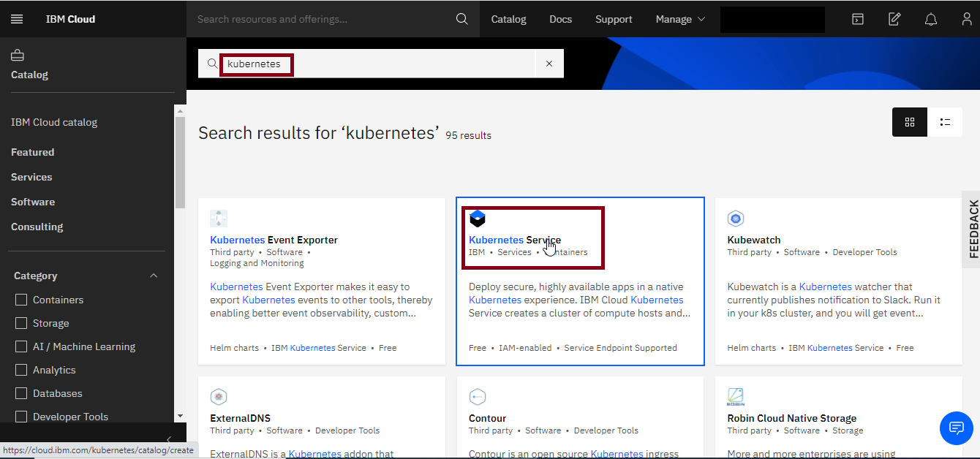Collapse the catalog sidebar panel
Image resolution: width=980 pixels, height=459 pixels.
[169, 439]
